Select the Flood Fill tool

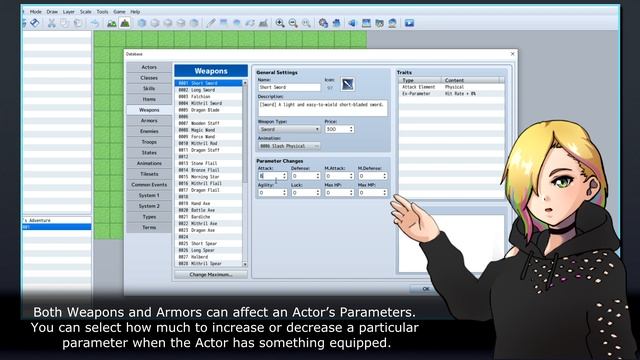[x=250, y=23]
